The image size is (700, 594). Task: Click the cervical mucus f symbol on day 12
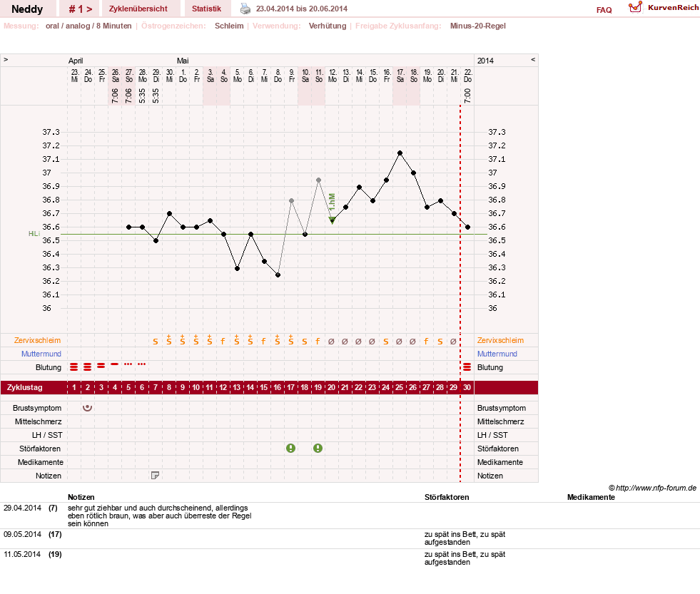223,342
